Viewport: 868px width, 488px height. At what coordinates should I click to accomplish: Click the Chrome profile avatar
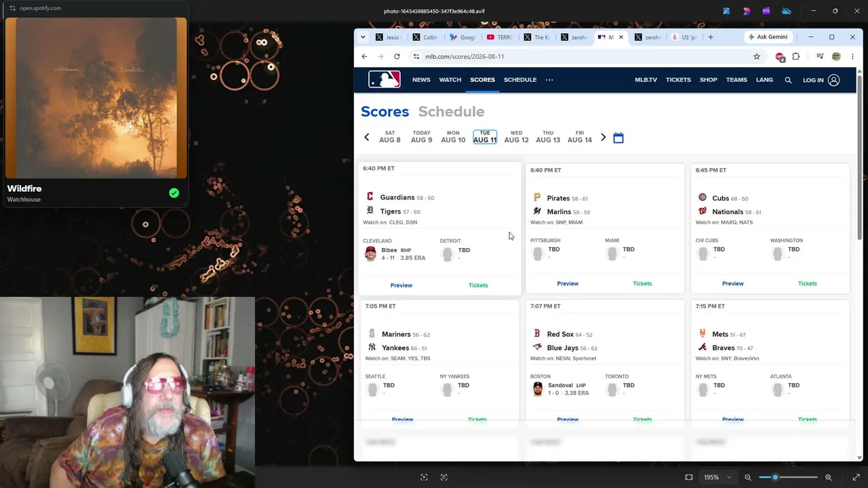coord(836,56)
